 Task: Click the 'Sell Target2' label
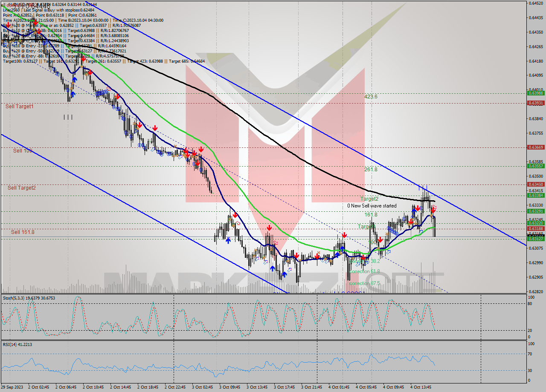click(x=22, y=188)
